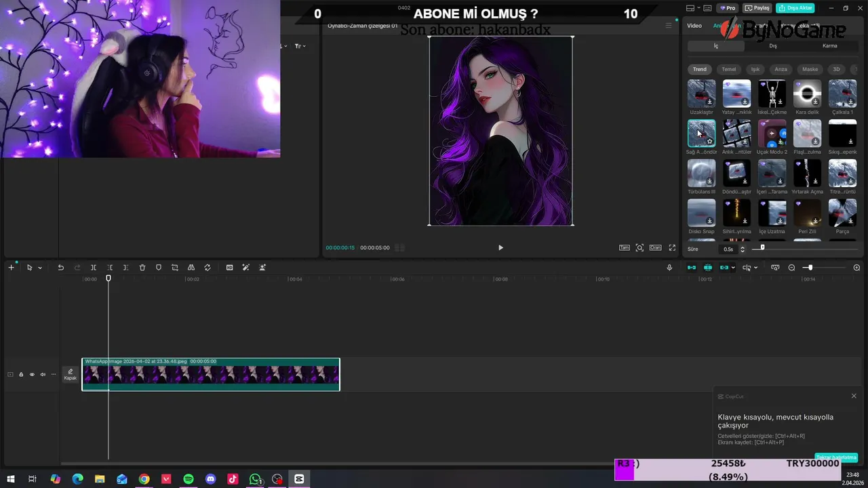
Task: Apply the Uçak Modu 2 animation
Action: 772,134
